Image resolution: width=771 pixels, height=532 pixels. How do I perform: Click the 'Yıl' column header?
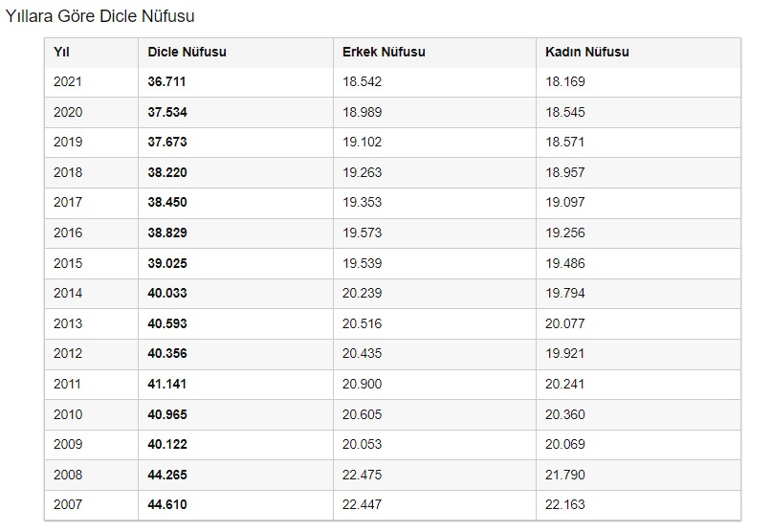(x=61, y=52)
